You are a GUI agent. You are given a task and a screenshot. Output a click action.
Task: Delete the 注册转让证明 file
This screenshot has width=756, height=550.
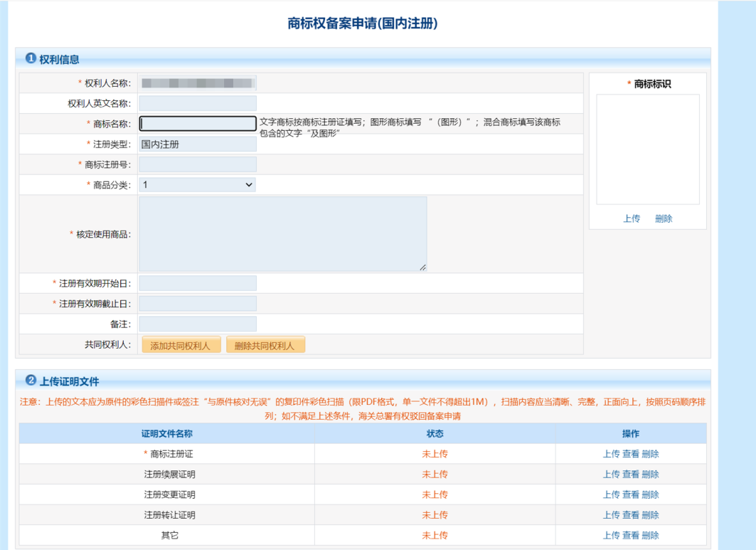pyautogui.click(x=651, y=515)
